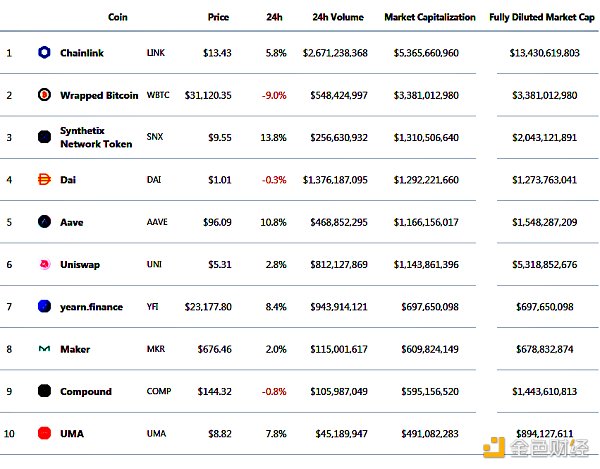Viewport: 600px width, 469px height.
Task: Click the Coin column header
Action: tap(117, 17)
